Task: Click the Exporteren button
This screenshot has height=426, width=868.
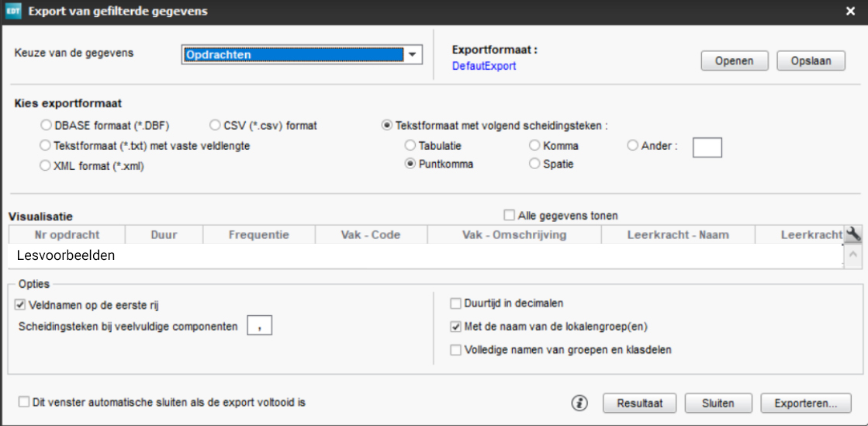Action: pos(806,403)
